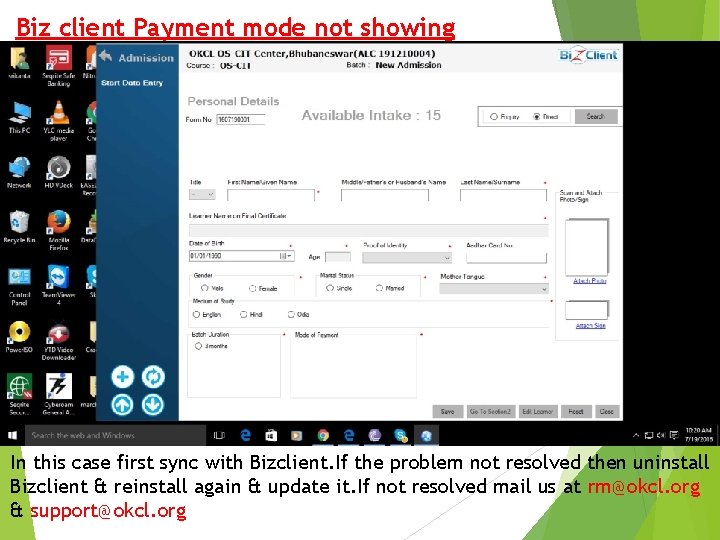
Task: Select the Direct radio button
Action: coord(536,117)
